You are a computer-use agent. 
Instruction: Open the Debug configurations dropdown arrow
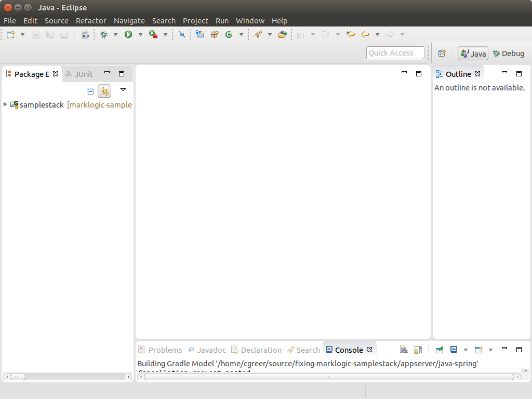[115, 34]
